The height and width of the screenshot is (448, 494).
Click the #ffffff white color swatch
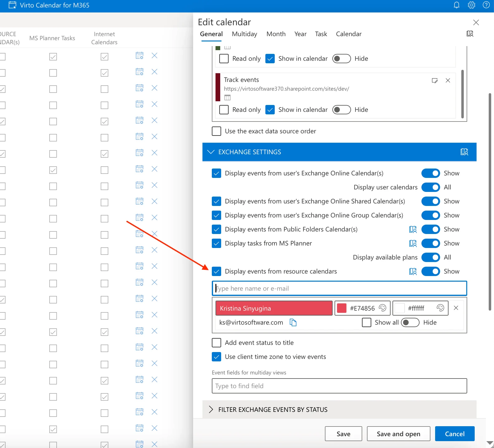(400, 308)
